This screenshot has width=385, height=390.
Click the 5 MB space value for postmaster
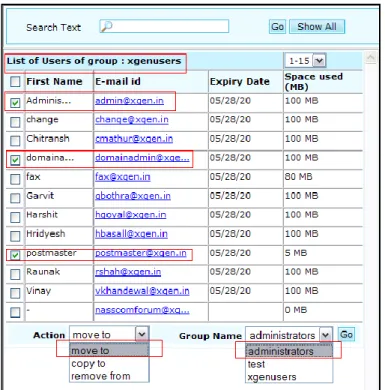tap(296, 253)
